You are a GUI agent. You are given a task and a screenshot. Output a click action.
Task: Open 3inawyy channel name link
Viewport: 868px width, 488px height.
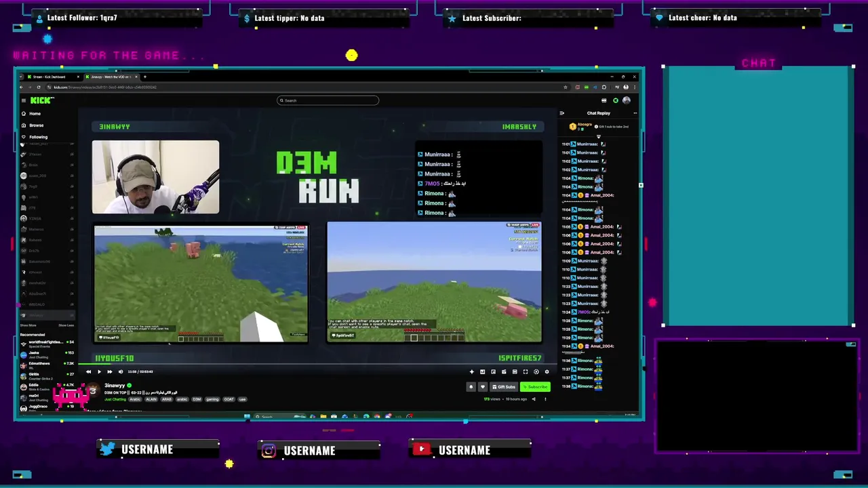(115, 386)
